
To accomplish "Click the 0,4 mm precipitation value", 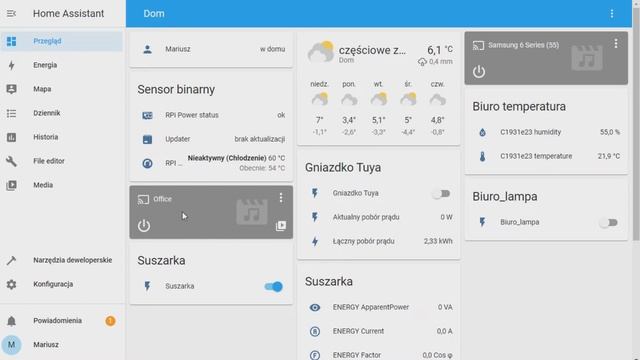I will click(x=440, y=62).
